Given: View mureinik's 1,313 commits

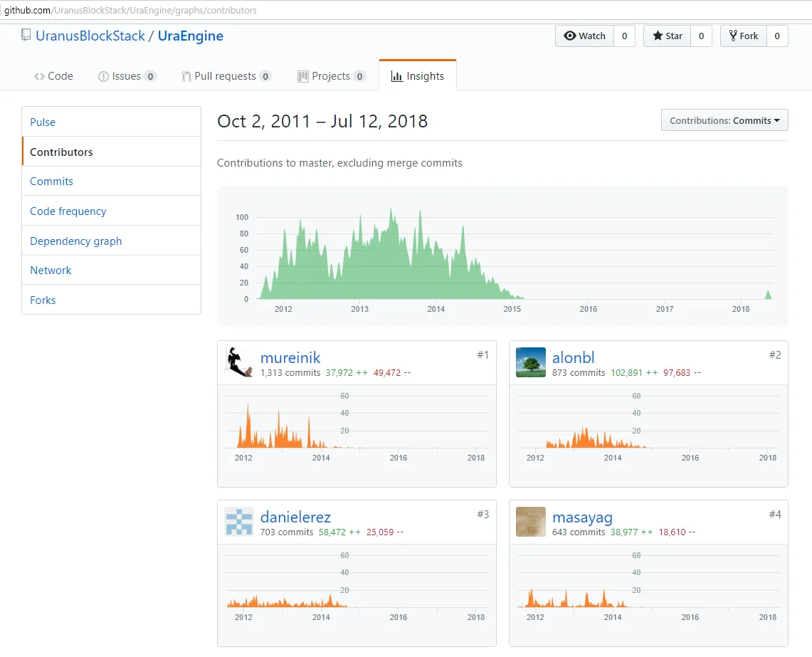Looking at the screenshot, I should tap(290, 372).
